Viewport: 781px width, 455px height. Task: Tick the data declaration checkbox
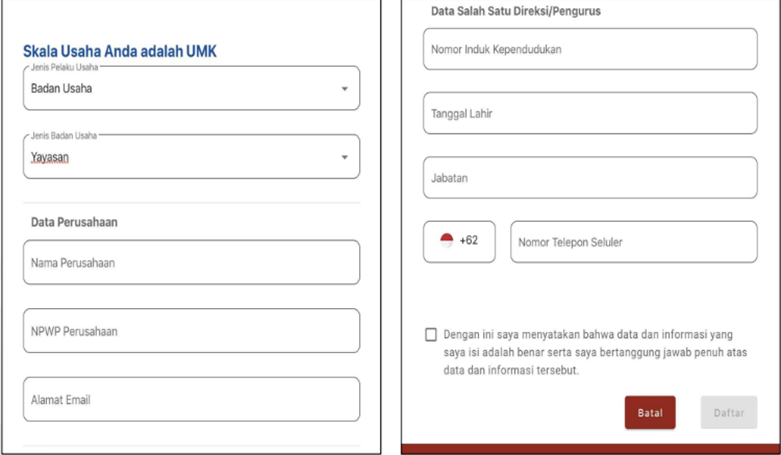pos(430,335)
